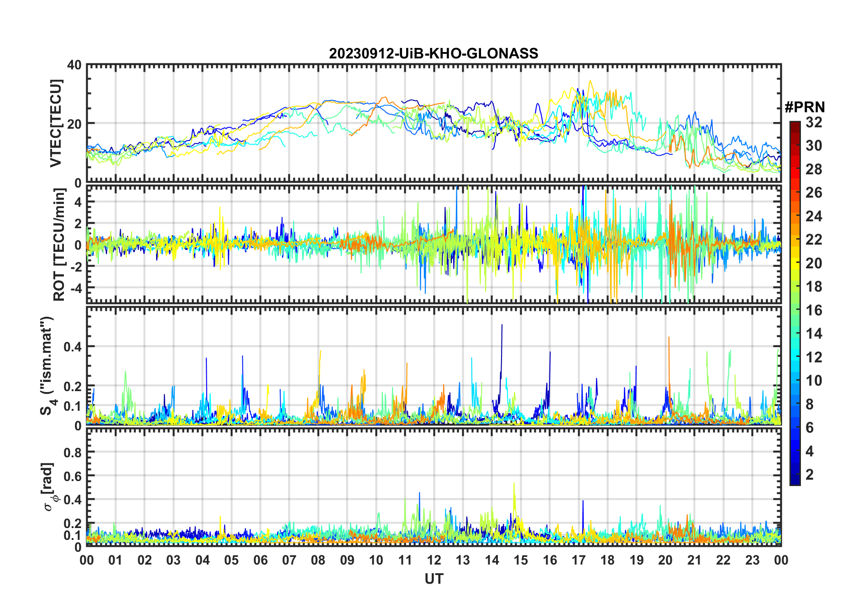Select the colorbar tick label 16

pos(814,310)
